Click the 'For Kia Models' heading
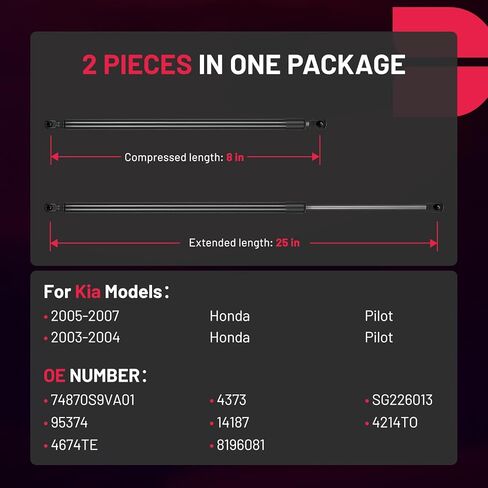This screenshot has height=488, width=488. [106, 292]
